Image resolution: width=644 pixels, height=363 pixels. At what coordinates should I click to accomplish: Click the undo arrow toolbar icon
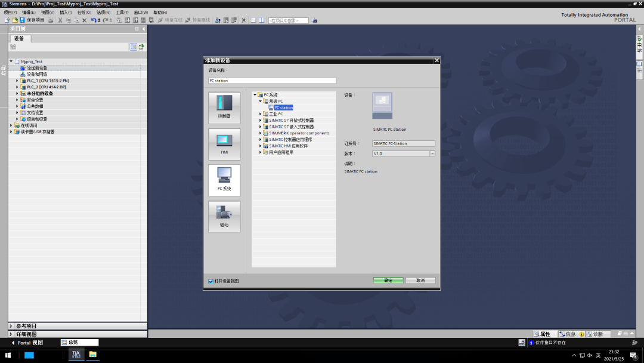[94, 20]
